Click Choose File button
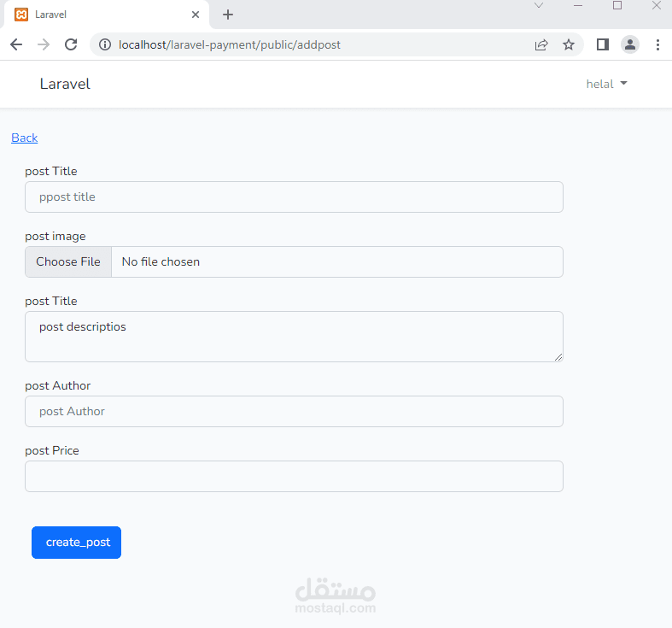This screenshot has width=672, height=628. 68,261
